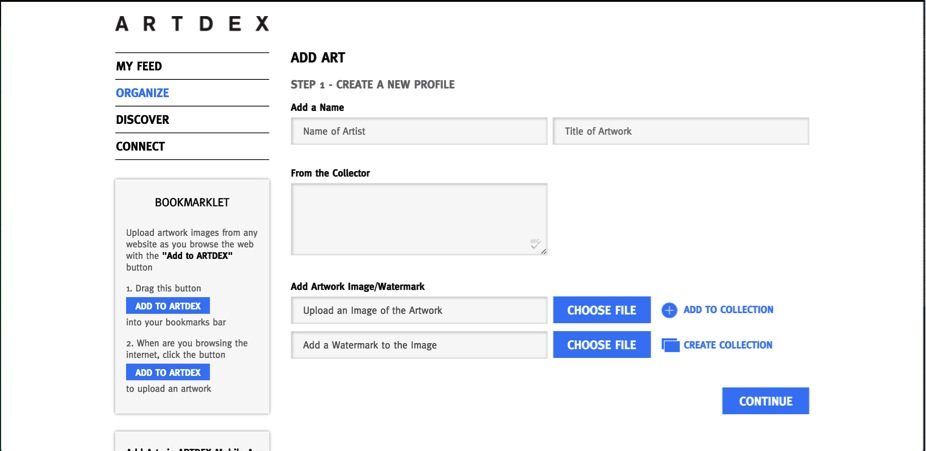Choose file for artwork image upload
The width and height of the screenshot is (926, 451).
point(602,310)
